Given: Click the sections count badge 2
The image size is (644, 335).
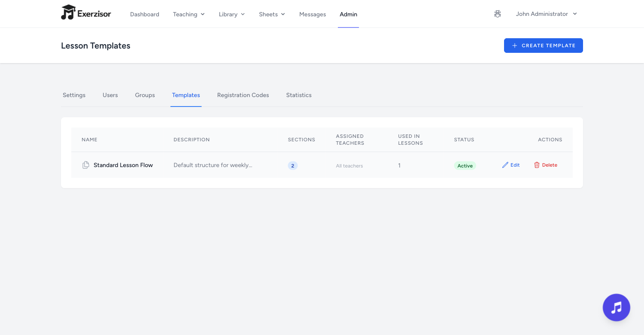Looking at the screenshot, I should 293,165.
